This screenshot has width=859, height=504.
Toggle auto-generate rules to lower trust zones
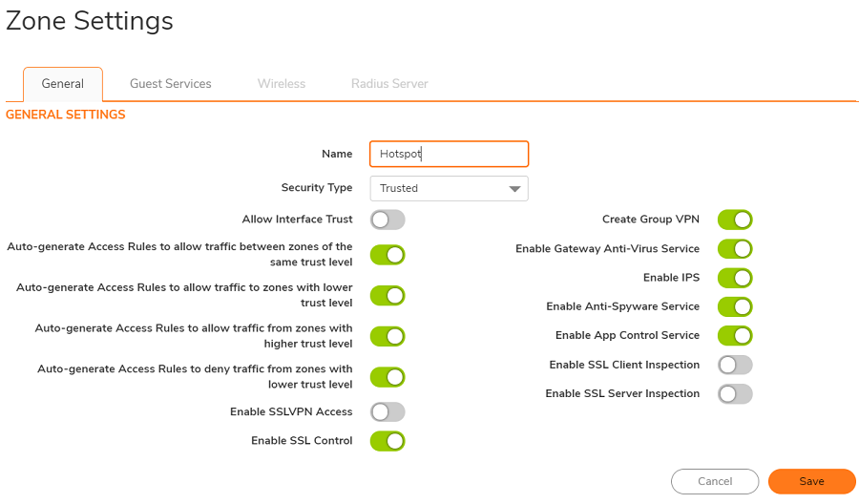pyautogui.click(x=388, y=295)
